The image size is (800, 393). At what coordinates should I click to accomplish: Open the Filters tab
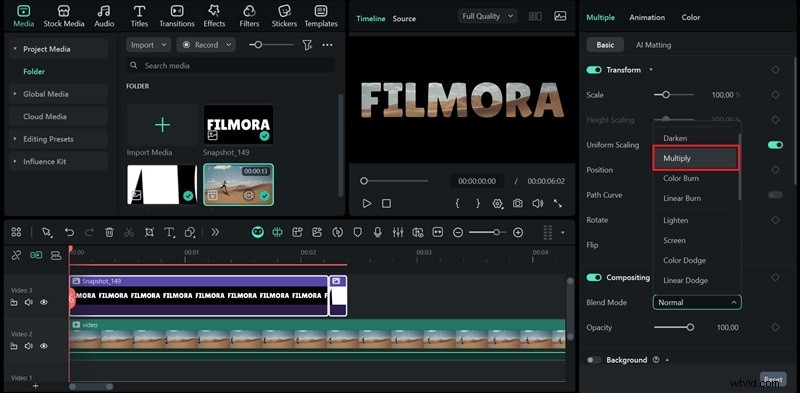point(249,16)
